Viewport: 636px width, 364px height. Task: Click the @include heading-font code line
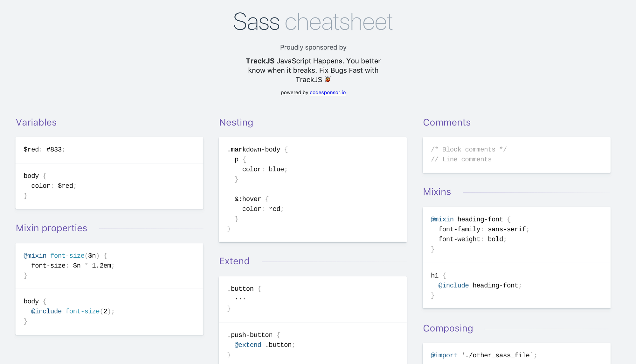click(x=479, y=285)
